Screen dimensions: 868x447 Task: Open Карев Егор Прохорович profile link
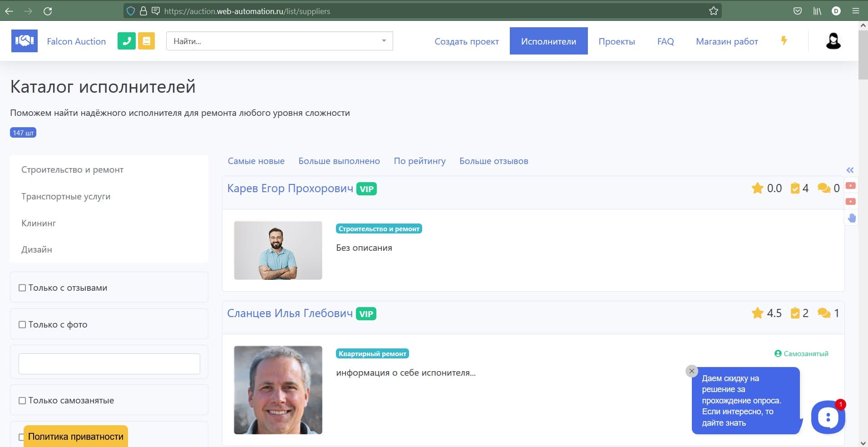(x=290, y=189)
